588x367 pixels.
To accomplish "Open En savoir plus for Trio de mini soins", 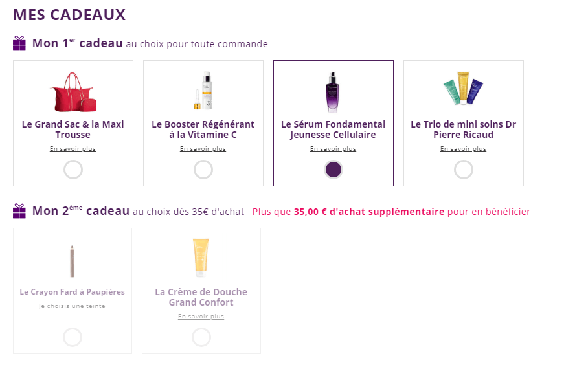I will point(463,149).
